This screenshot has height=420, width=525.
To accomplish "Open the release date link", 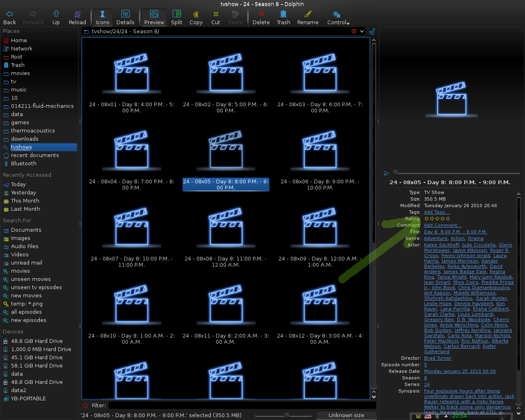I will pyautogui.click(x=460, y=371).
